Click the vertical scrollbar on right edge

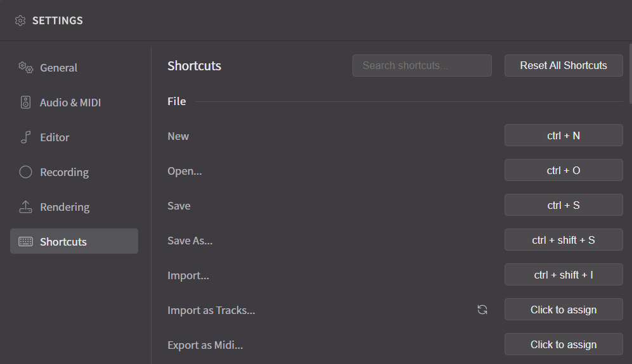click(630, 75)
